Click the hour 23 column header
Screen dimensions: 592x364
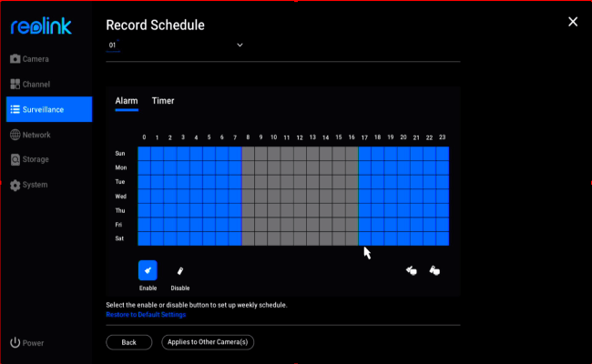pyautogui.click(x=443, y=137)
